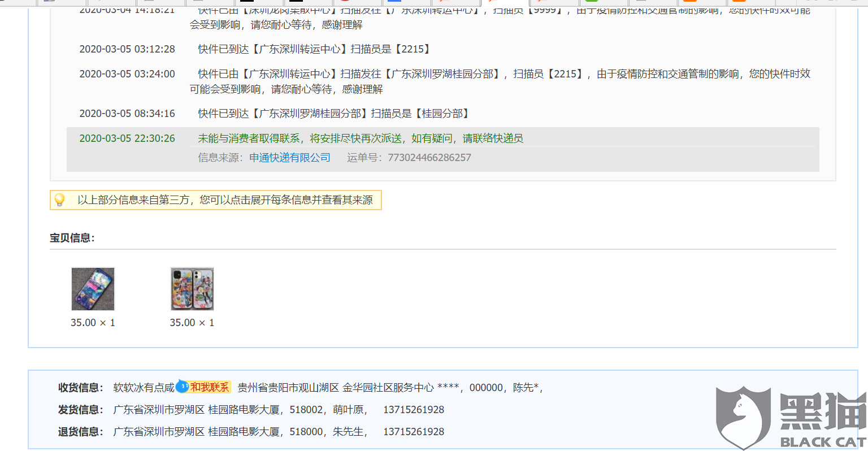Open the 申通快递有限公司 courier company link
This screenshot has width=868, height=451.
click(x=291, y=157)
